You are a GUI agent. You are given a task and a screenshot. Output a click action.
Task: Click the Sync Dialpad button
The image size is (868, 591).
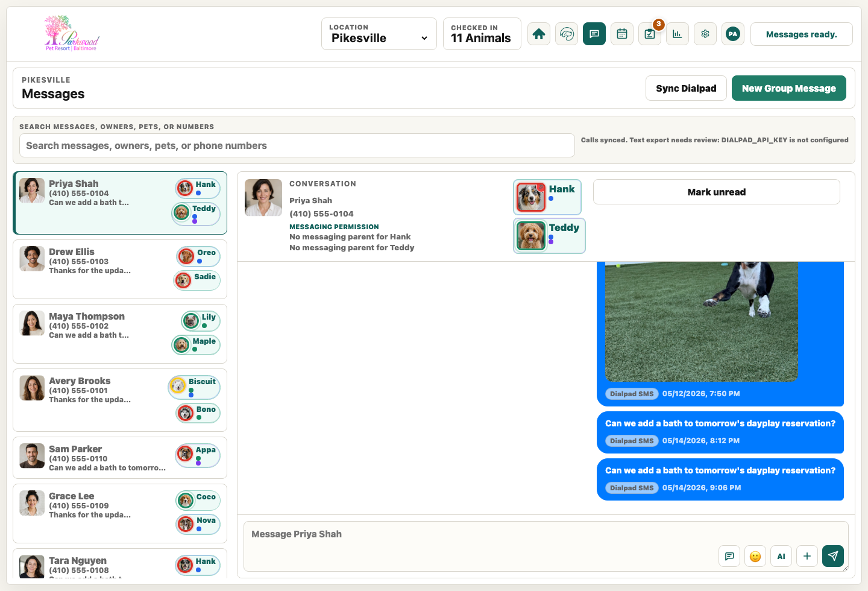(686, 88)
